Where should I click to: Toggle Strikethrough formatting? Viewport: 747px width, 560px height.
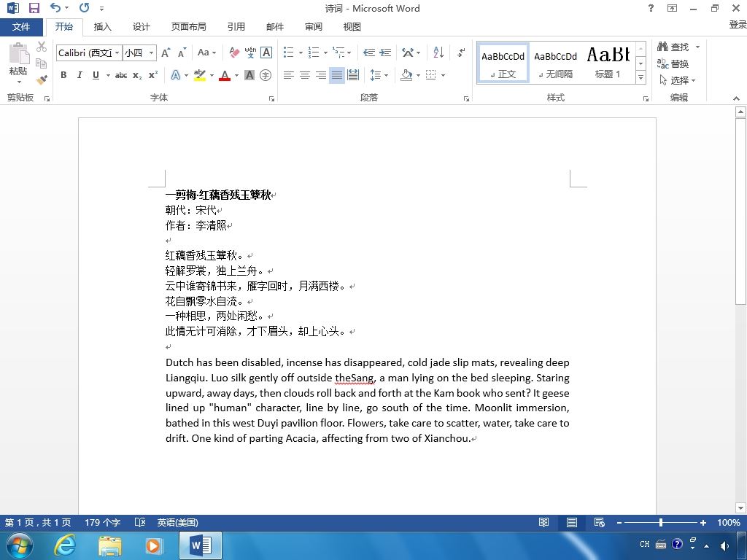click(x=121, y=75)
